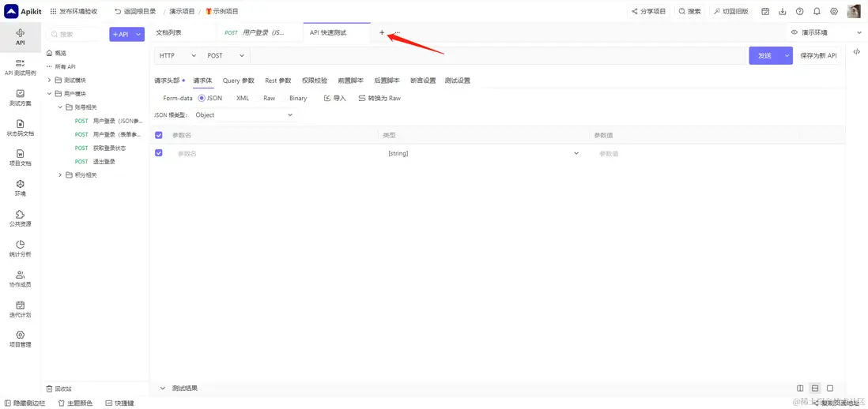The image size is (868, 409).
Task: Select Form-data body format
Action: click(178, 98)
